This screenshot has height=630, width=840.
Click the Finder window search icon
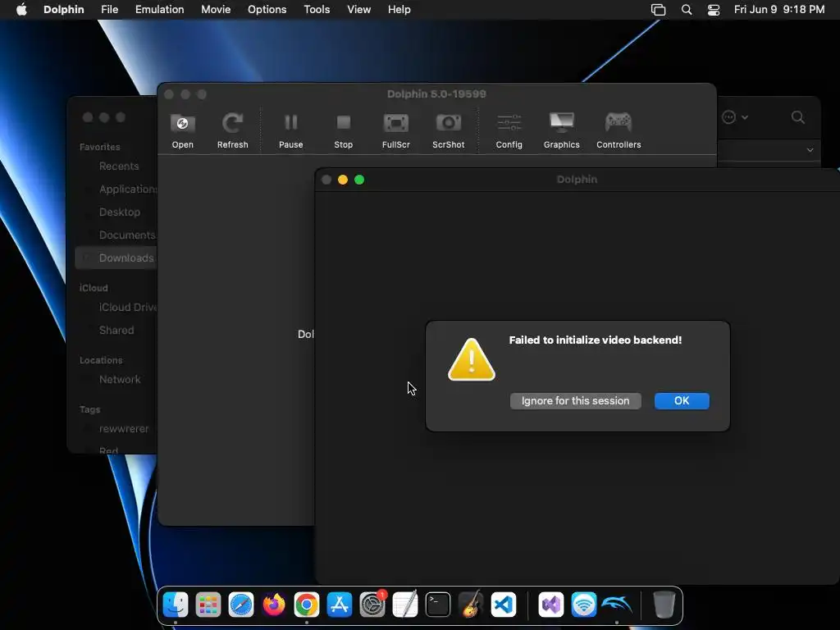tap(797, 117)
